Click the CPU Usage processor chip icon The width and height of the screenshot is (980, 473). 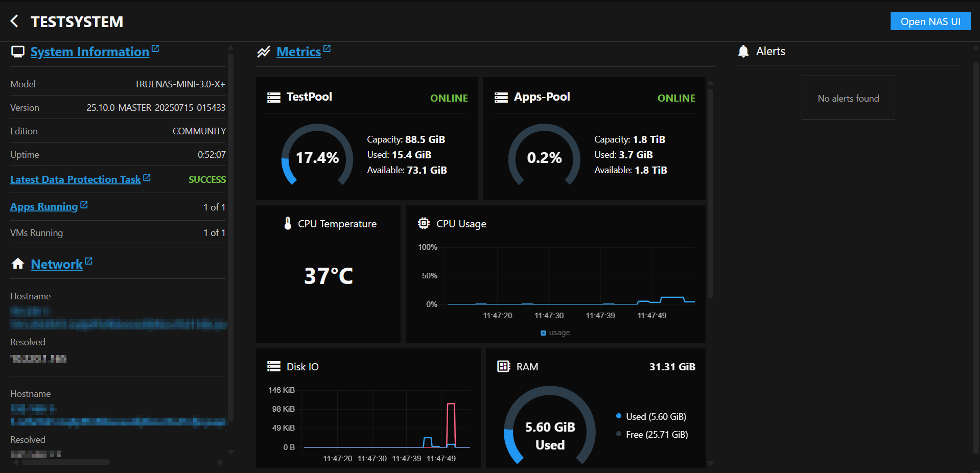tap(424, 223)
